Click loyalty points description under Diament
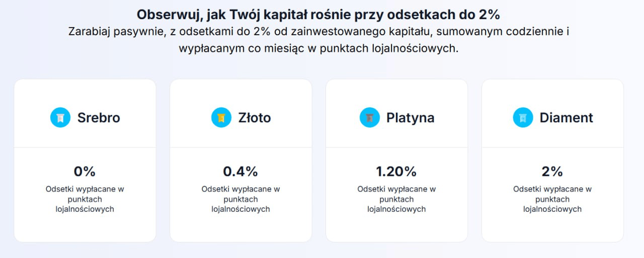This screenshot has width=644, height=258. click(x=552, y=199)
